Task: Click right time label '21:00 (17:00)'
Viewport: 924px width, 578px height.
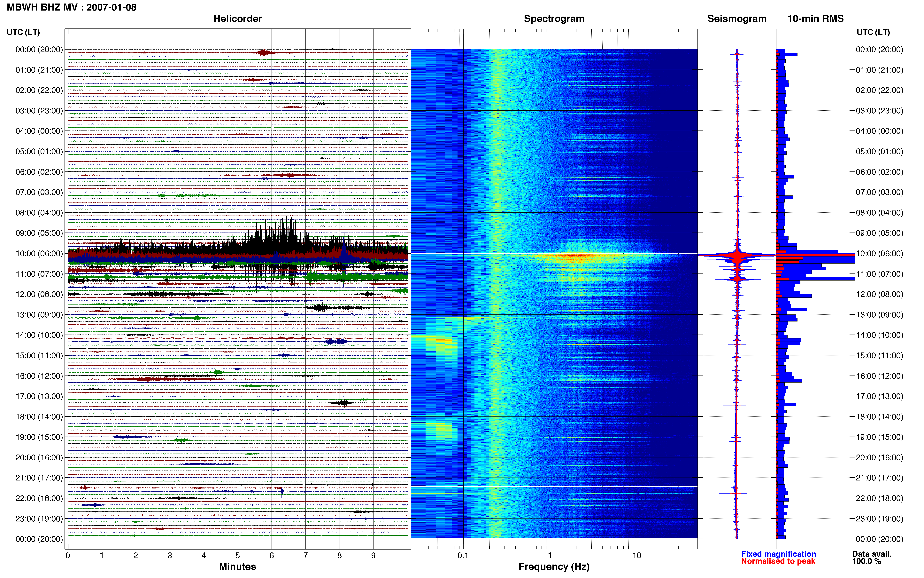Action: [x=879, y=478]
